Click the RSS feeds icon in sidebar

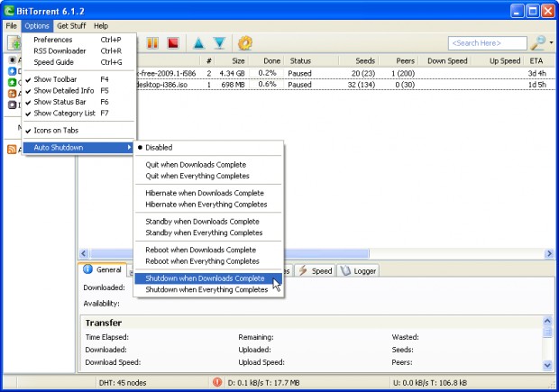click(12, 149)
